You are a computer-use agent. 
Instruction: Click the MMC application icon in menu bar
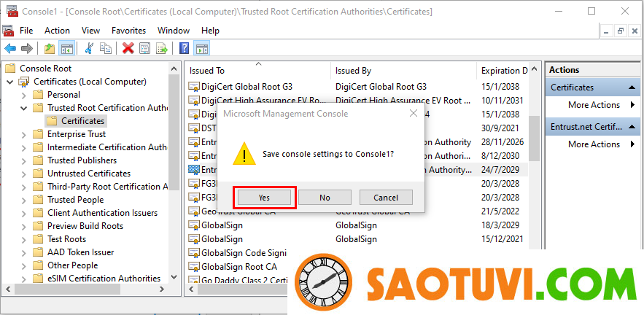pos(8,31)
